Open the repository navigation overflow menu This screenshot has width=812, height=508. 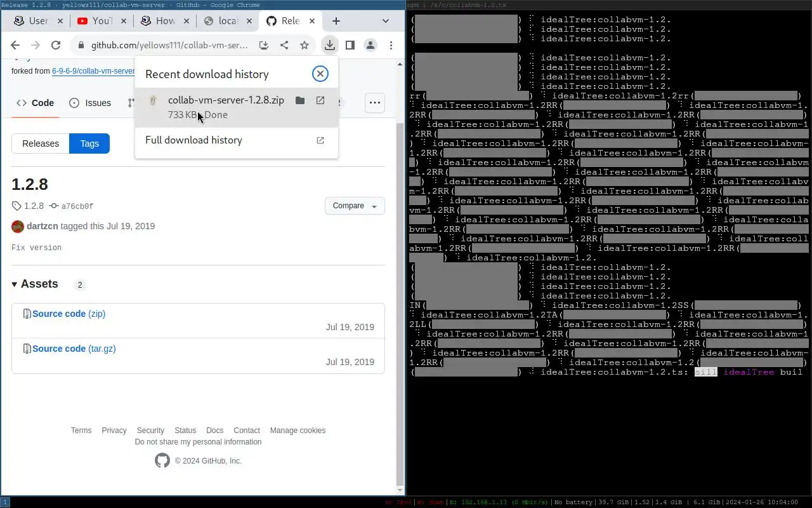375,103
